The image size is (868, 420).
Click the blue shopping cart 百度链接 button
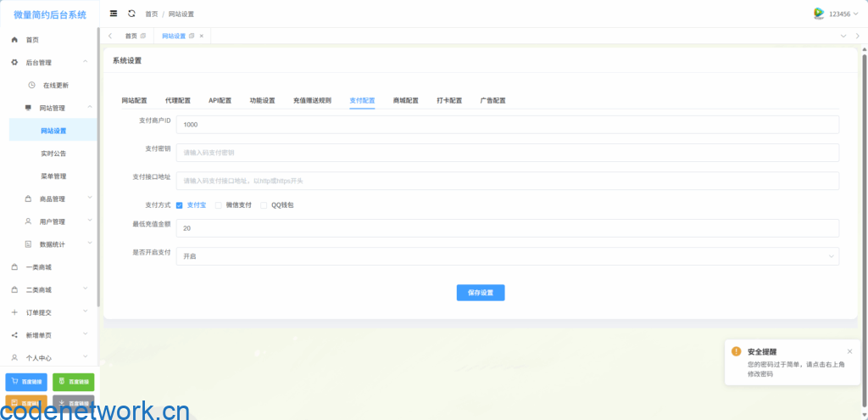coord(26,382)
